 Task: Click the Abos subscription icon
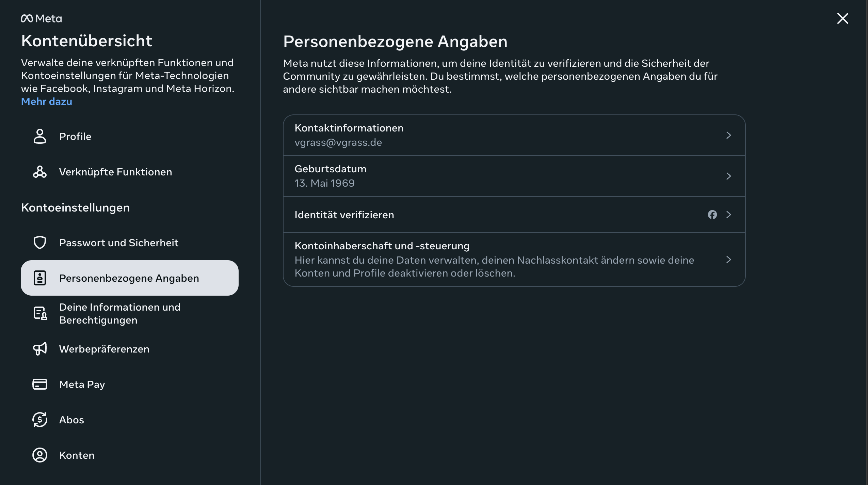[x=40, y=420]
